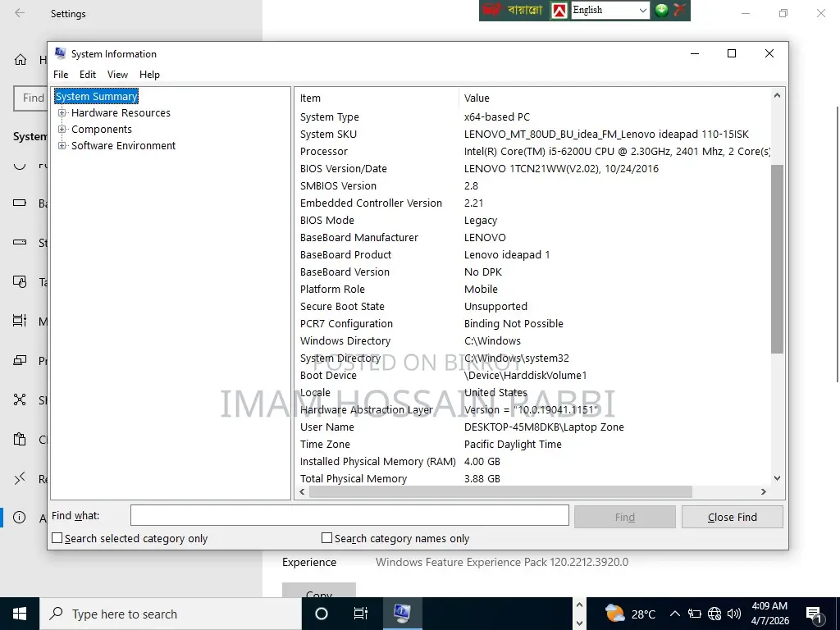Open the Help menu
Screen dimensions: 840x630
coord(149,75)
